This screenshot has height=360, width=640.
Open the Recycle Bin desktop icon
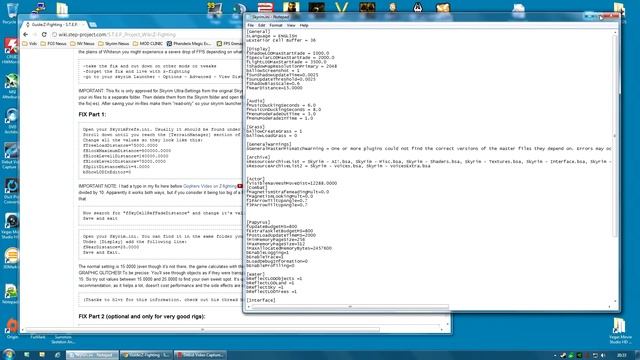click(x=12, y=12)
